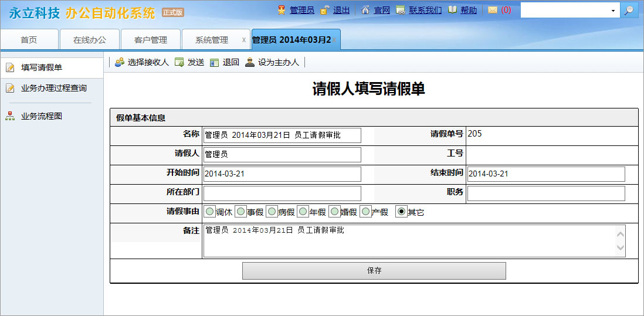Click the return (退回) icon
Screen dimensions: 644x316
click(x=214, y=63)
